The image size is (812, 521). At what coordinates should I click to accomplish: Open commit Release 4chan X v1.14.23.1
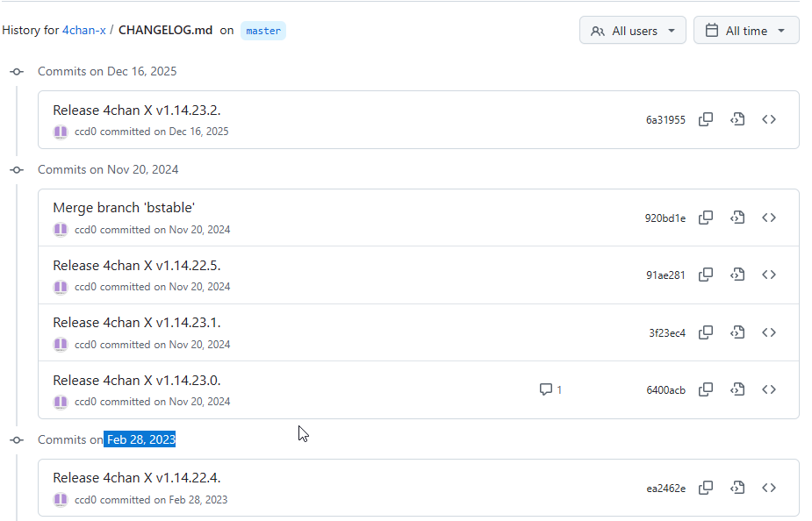[x=137, y=323]
